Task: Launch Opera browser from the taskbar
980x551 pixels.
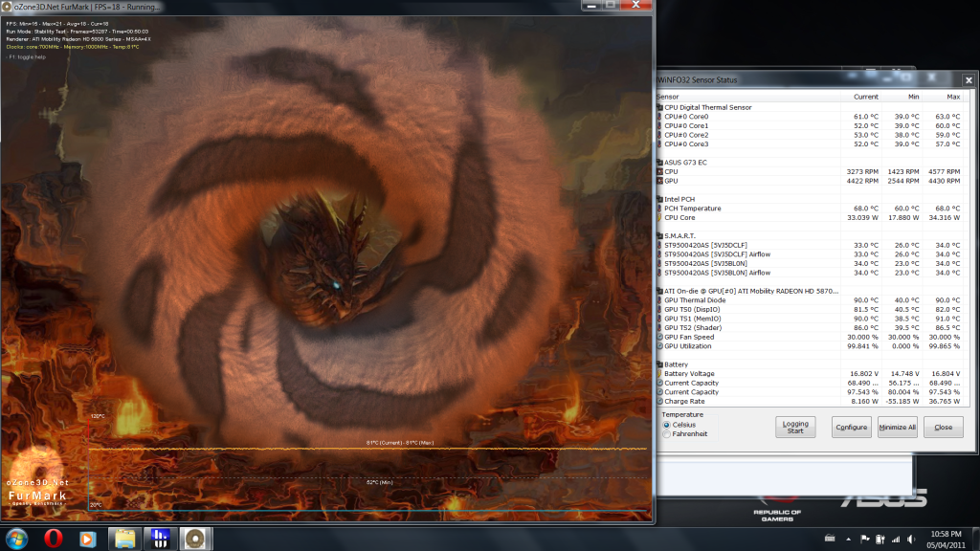Action: (x=54, y=538)
